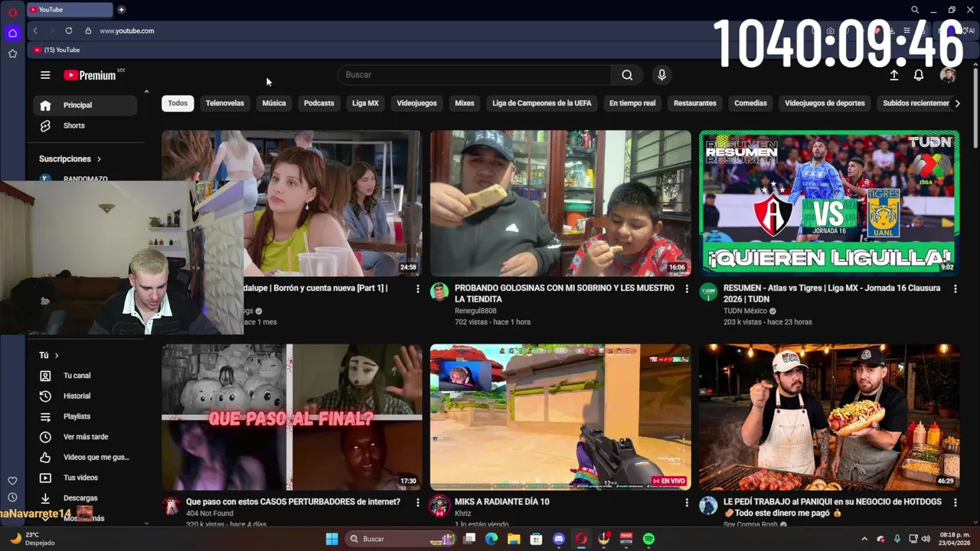
Task: Click the Opera sidebar heart icon
Action: point(12,481)
